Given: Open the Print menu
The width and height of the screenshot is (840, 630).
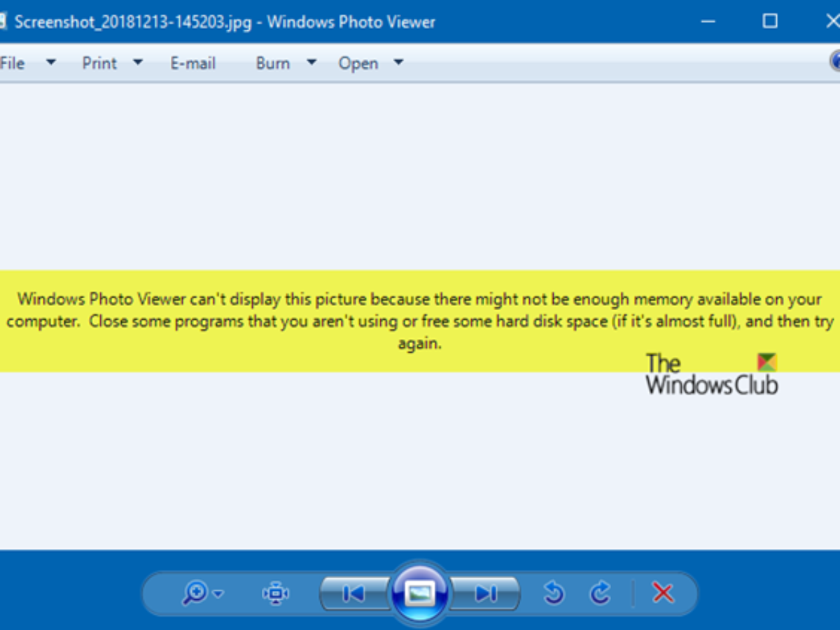Looking at the screenshot, I should coord(99,63).
